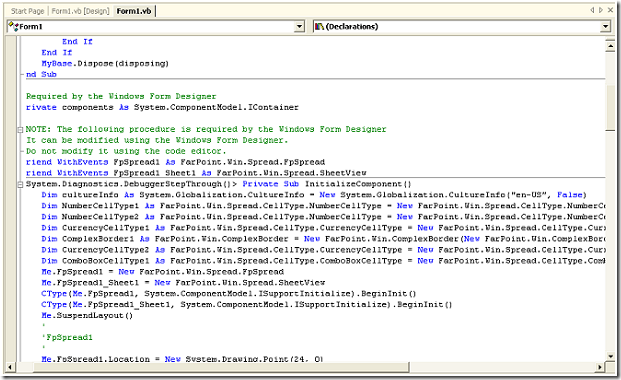The image size is (621, 380).
Task: Click the horizontal scrollbar left arrow
Action: click(x=10, y=367)
